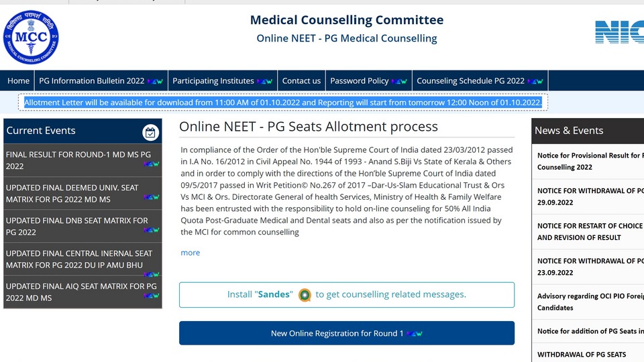Open the Home menu item
The image size is (644, 362).
pos(19,81)
